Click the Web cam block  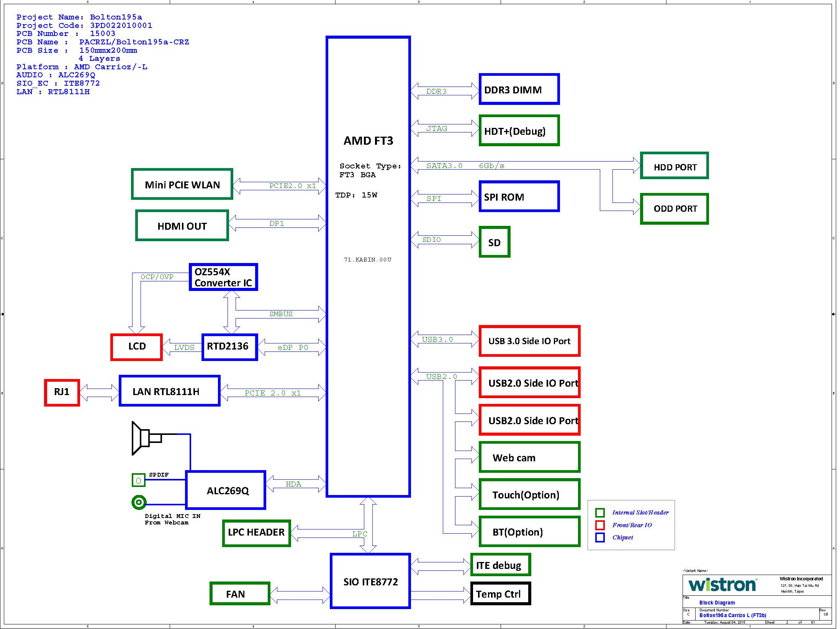(529, 457)
